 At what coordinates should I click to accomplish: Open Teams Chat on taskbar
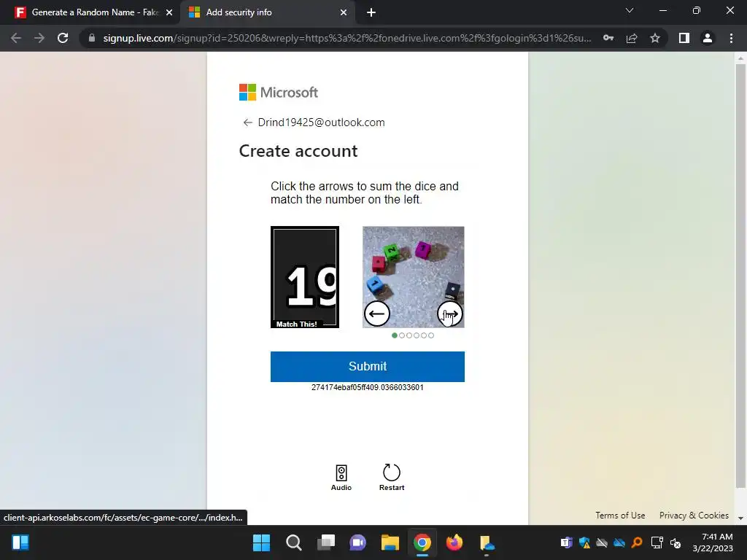pyautogui.click(x=357, y=542)
